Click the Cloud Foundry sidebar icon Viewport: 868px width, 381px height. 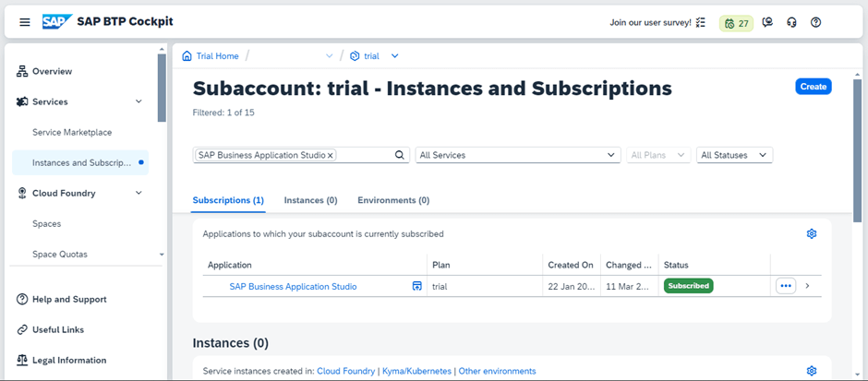point(22,193)
